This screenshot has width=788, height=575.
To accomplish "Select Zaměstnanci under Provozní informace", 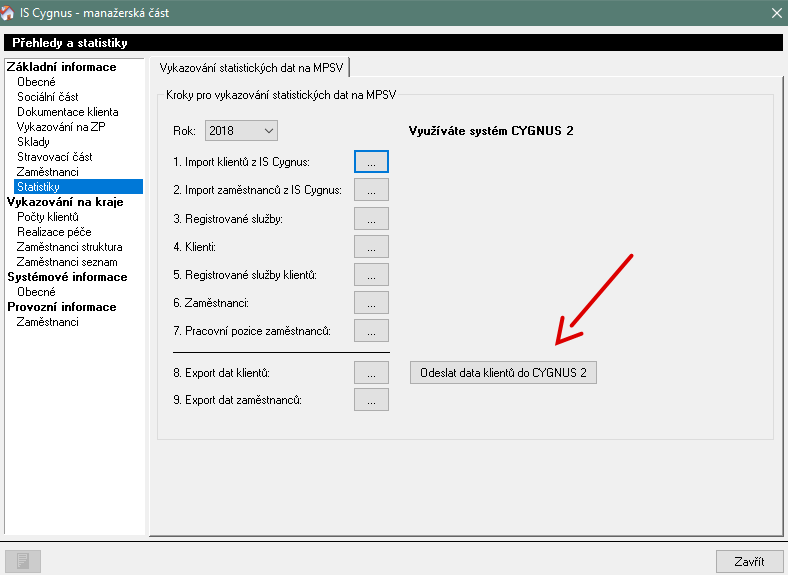I will click(x=48, y=322).
